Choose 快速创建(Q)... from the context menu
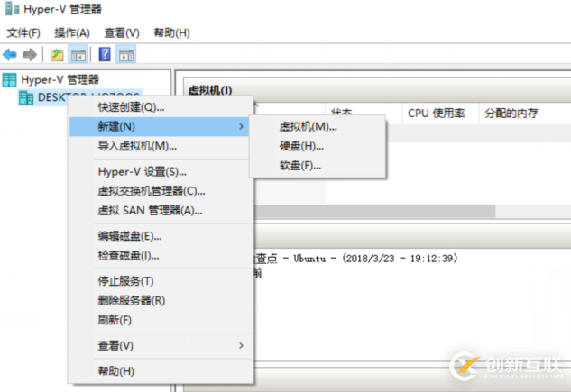The height and width of the screenshot is (392, 571). [x=160, y=107]
